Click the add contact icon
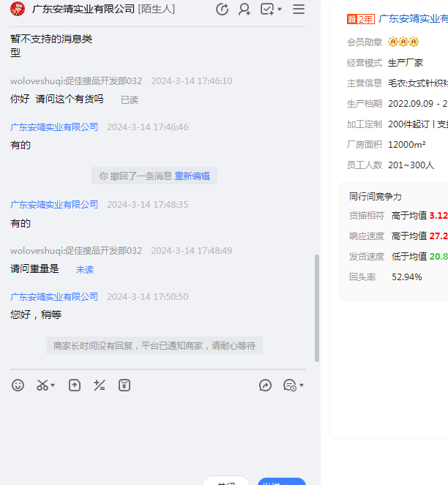 click(x=244, y=10)
